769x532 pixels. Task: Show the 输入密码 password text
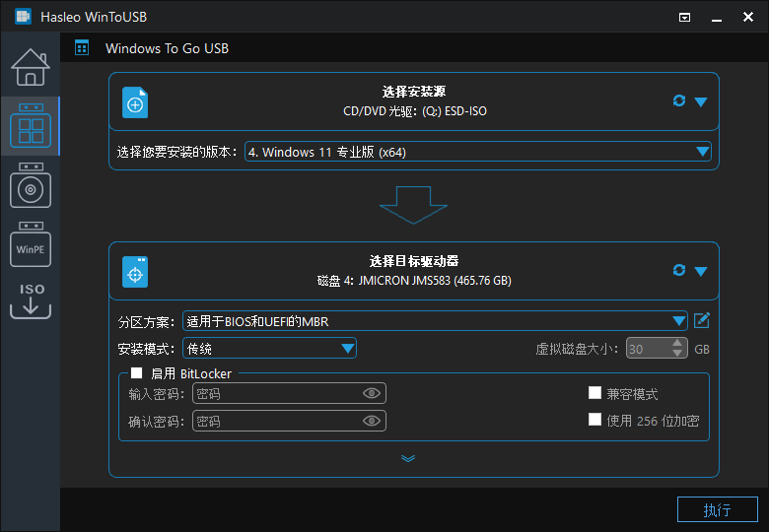372,393
